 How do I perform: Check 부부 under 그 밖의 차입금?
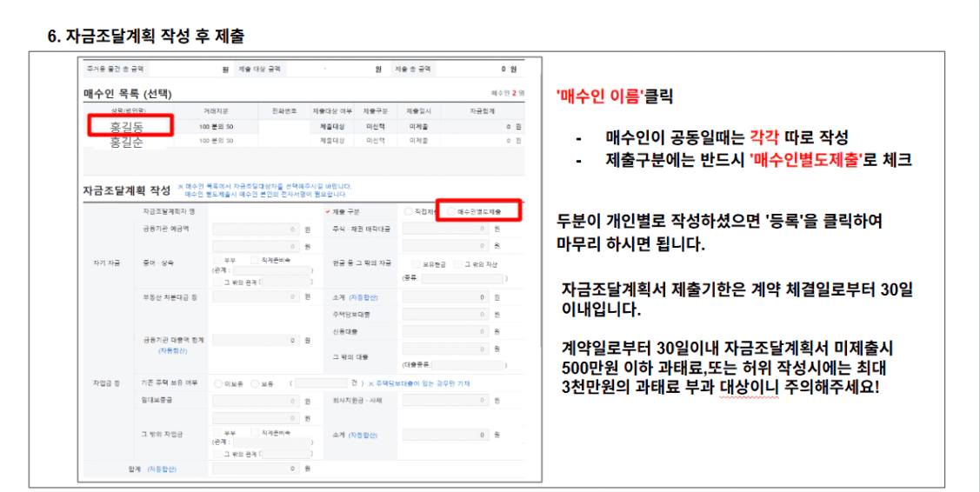[217, 432]
